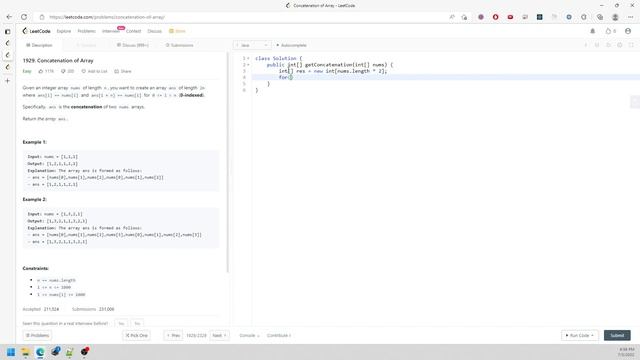The height and width of the screenshot is (360, 640).
Task: Click the blue gear extension icon
Action: (x=569, y=17)
